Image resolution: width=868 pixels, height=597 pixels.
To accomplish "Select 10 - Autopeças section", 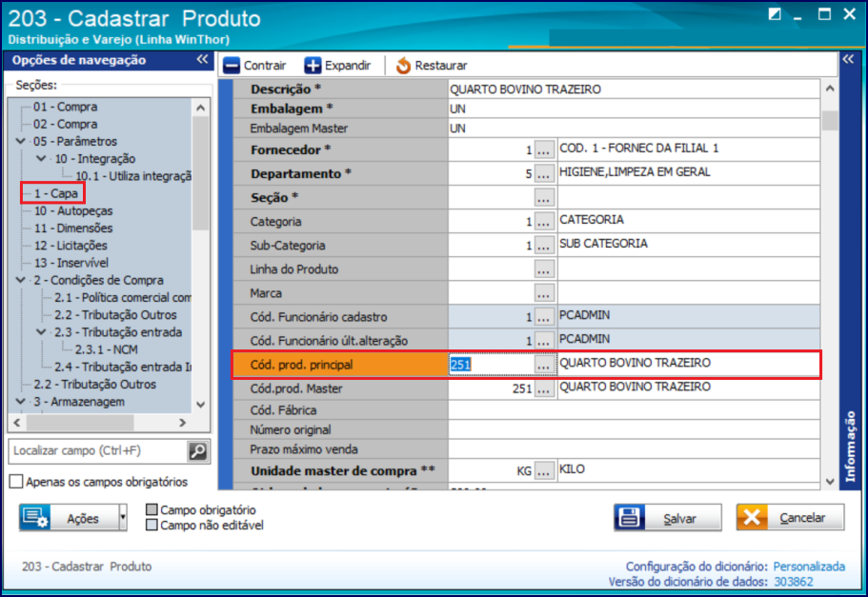I will click(x=73, y=210).
